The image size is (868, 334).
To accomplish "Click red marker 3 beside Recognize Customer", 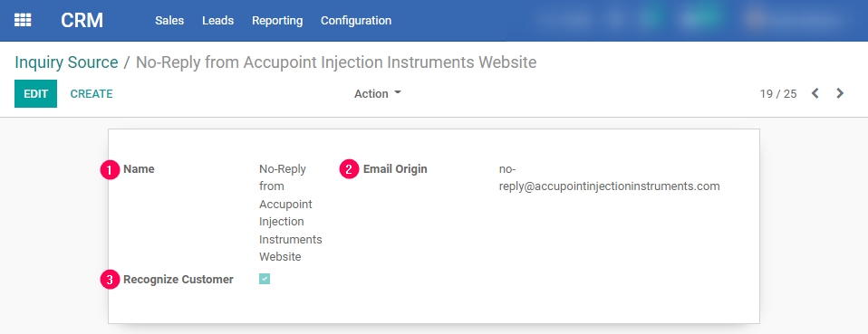I will [110, 280].
